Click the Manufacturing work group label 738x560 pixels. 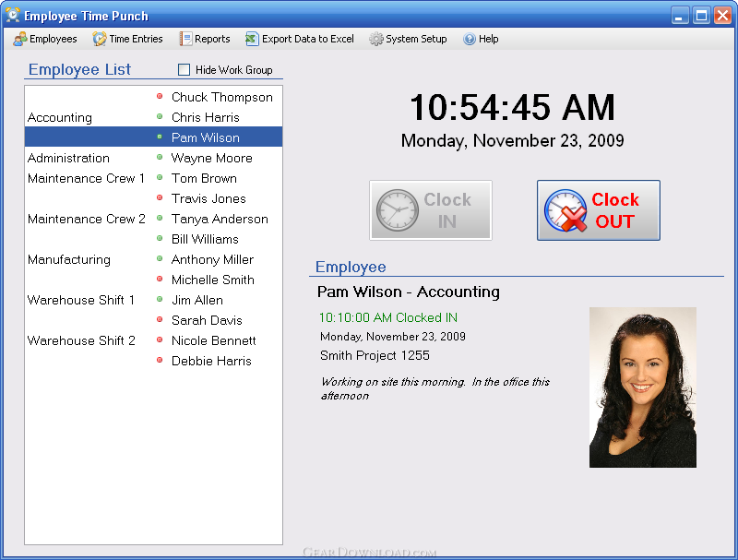click(68, 260)
